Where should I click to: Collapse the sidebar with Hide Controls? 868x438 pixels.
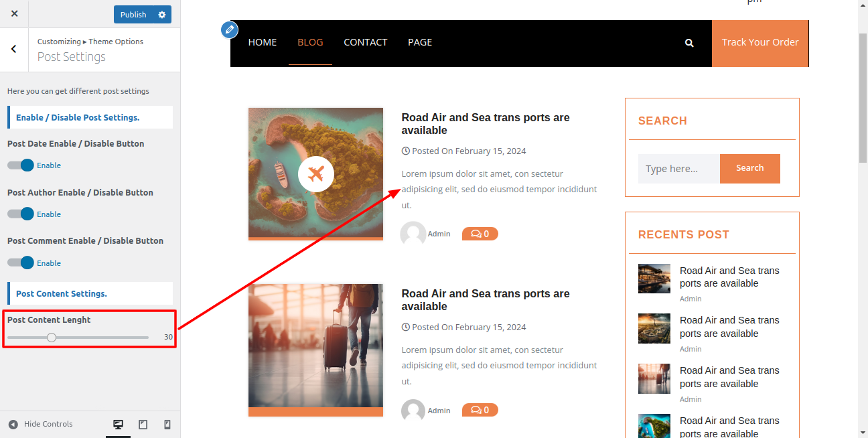(x=41, y=424)
